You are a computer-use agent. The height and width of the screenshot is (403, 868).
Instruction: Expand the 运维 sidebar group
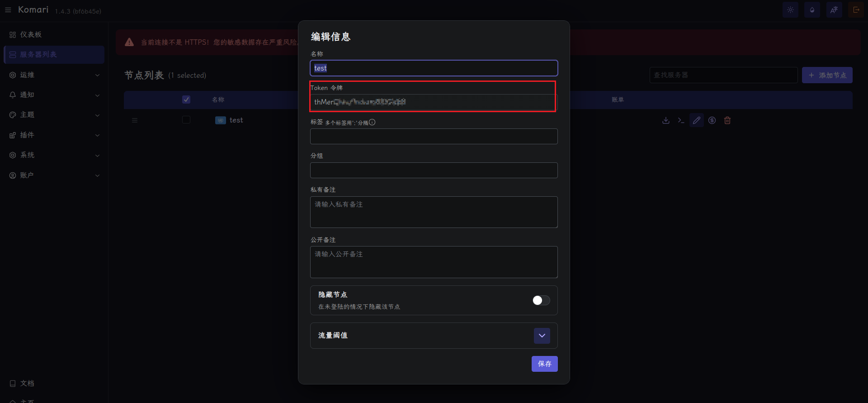pos(54,75)
